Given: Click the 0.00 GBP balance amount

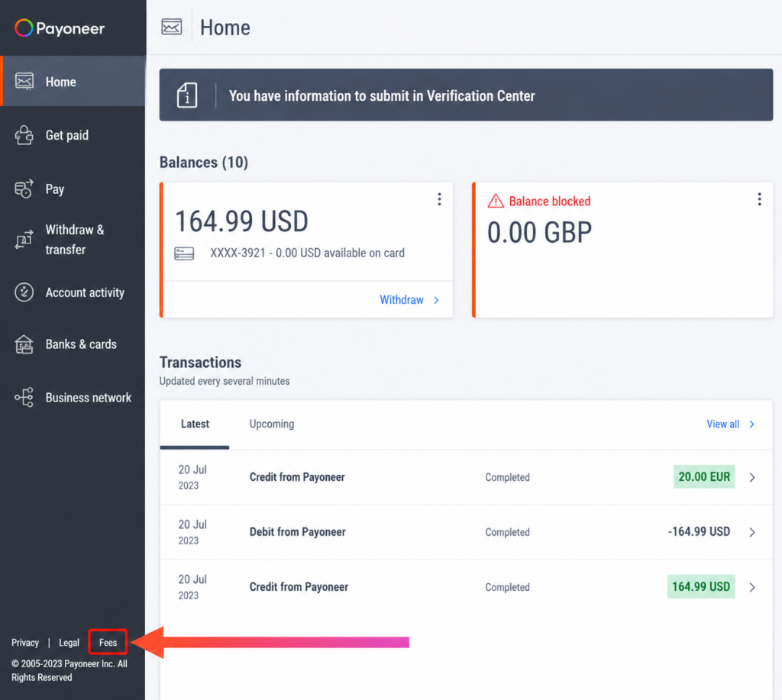Looking at the screenshot, I should click(x=539, y=232).
